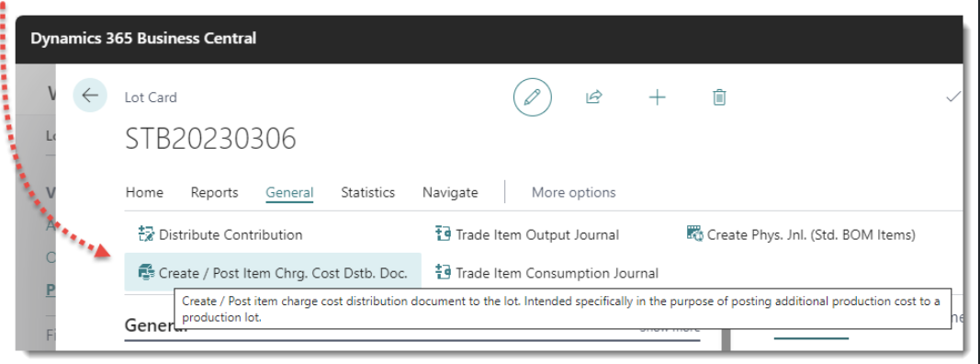The width and height of the screenshot is (980, 364).
Task: Click the Create / Post Item Chrg. icon
Action: click(x=146, y=273)
